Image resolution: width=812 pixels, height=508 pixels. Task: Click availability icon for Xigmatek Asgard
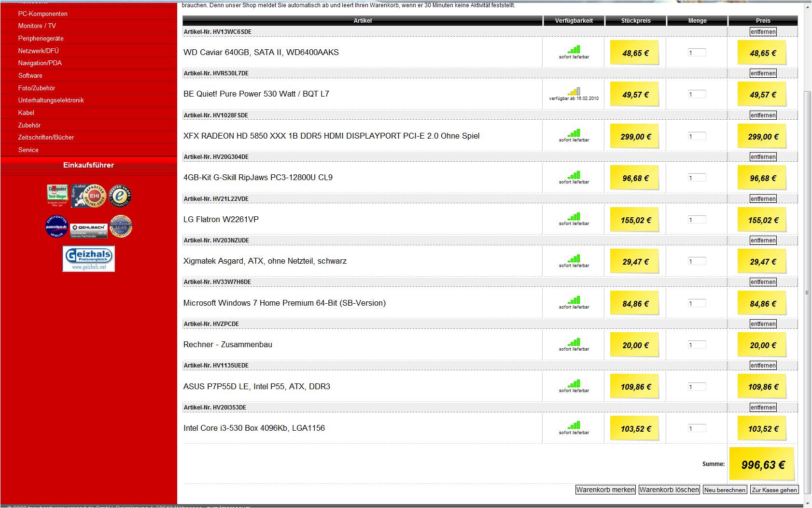click(574, 258)
